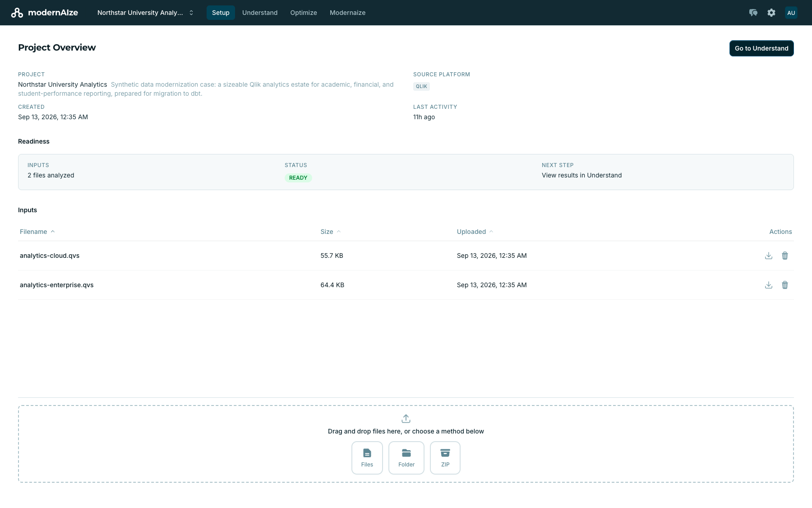This screenshot has width=812, height=508.
Task: Delete analytics-cloud.qvs with trash icon
Action: [785, 256]
